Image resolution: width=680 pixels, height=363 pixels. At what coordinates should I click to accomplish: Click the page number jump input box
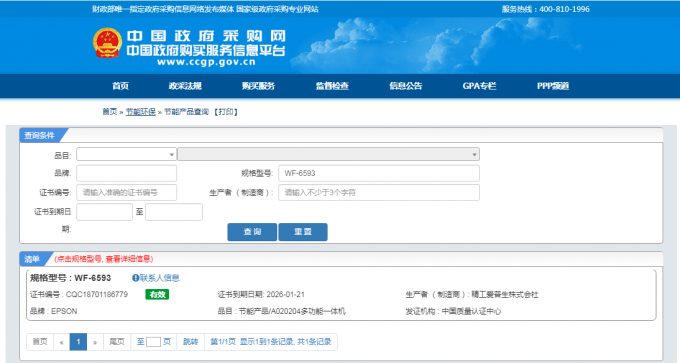[x=153, y=342]
